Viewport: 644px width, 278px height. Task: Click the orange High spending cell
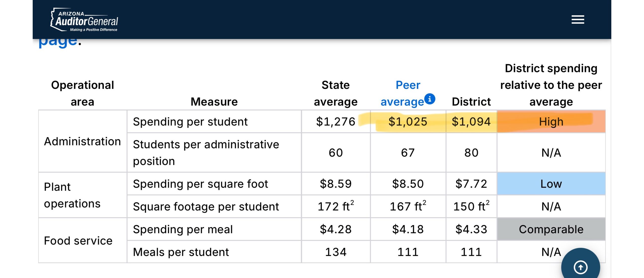pos(551,122)
